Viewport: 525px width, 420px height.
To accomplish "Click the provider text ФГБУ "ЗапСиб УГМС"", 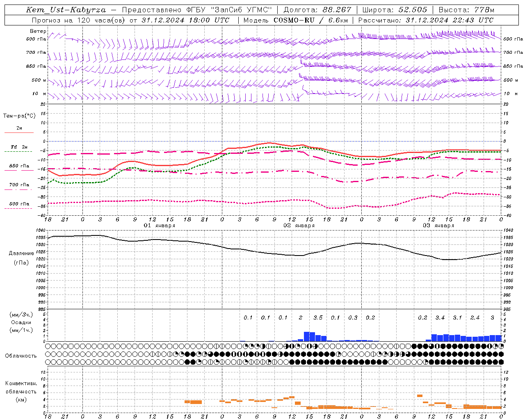I will [x=229, y=10].
